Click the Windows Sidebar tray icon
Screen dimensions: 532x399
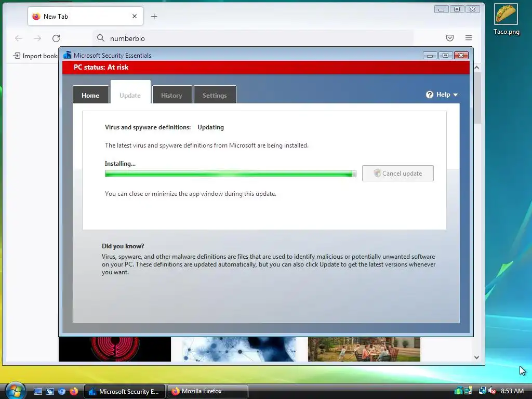click(x=468, y=391)
